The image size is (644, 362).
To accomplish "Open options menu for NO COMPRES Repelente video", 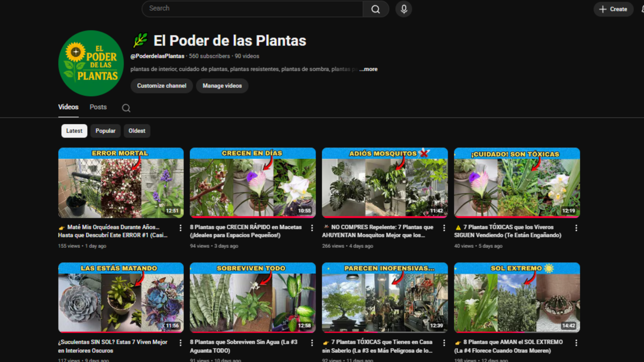I will click(444, 228).
